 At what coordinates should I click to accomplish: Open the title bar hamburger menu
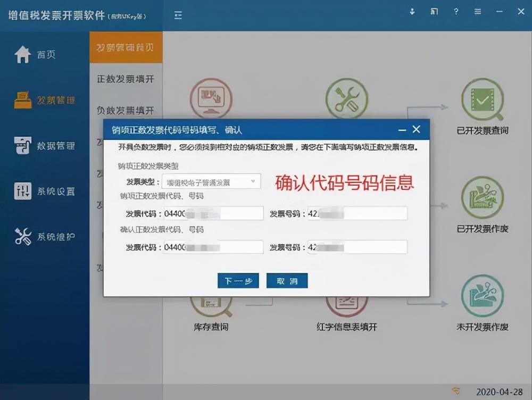coord(478,12)
